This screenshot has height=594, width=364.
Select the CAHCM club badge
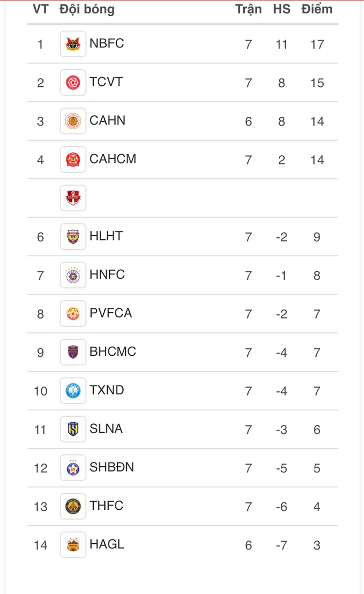click(x=73, y=160)
